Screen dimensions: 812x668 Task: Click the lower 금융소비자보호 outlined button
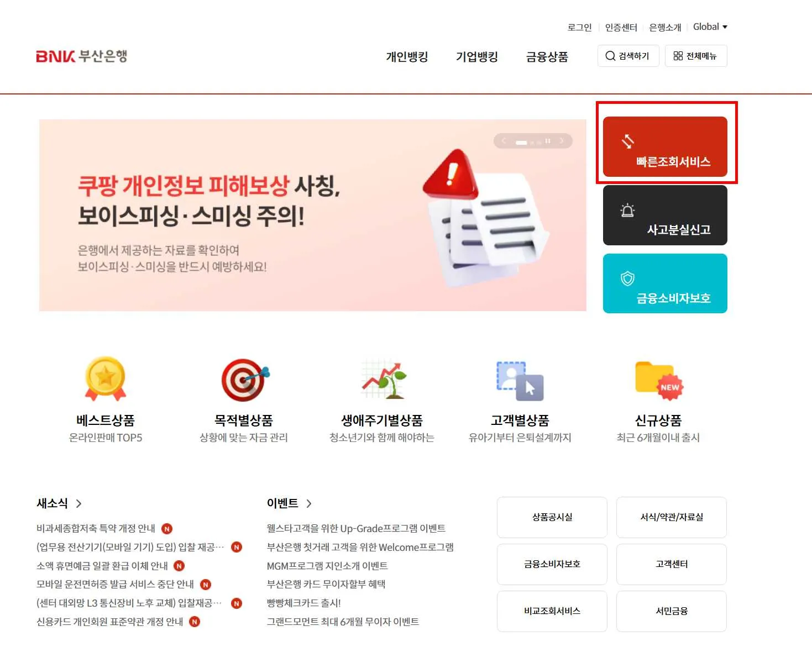pyautogui.click(x=552, y=564)
